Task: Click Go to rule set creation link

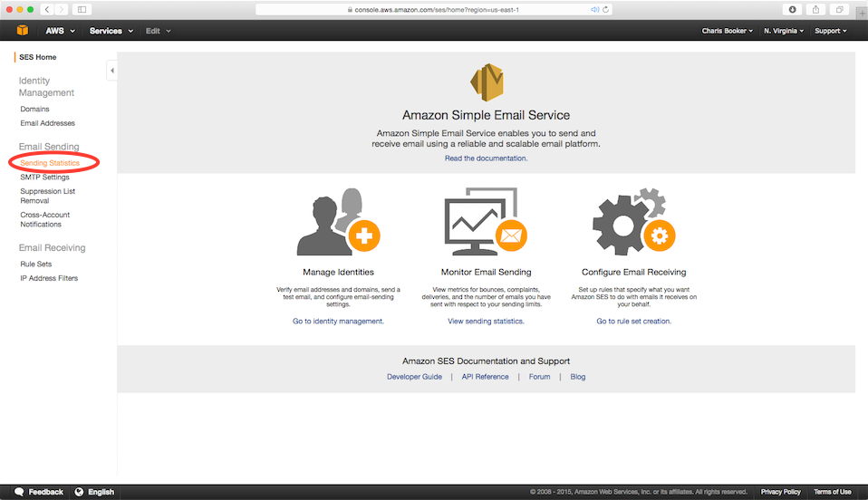Action: [x=634, y=322]
